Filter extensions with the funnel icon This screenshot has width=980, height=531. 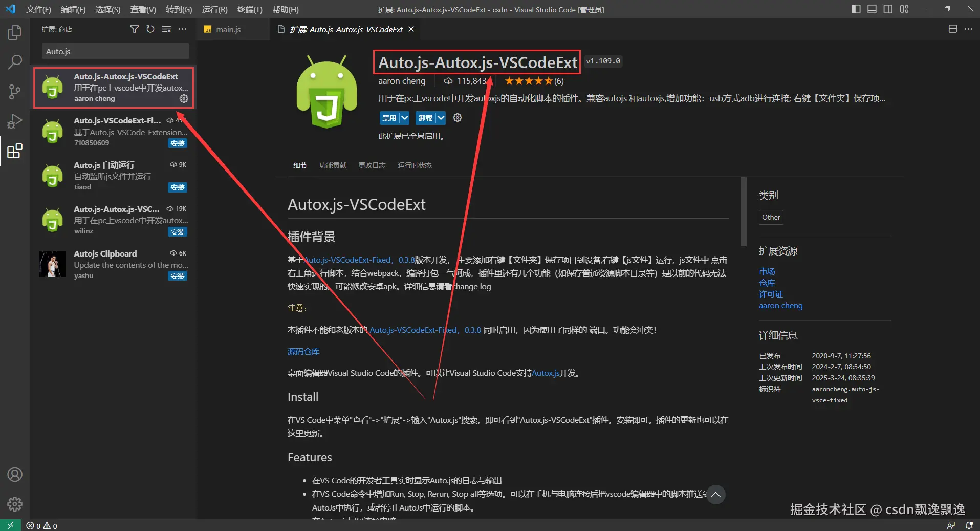click(134, 29)
